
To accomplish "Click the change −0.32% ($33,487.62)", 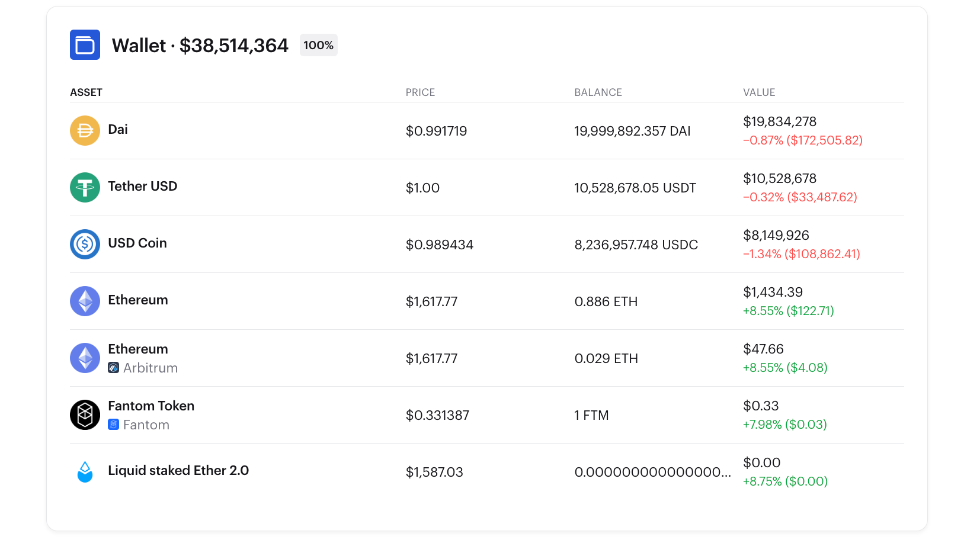I will pyautogui.click(x=800, y=197).
